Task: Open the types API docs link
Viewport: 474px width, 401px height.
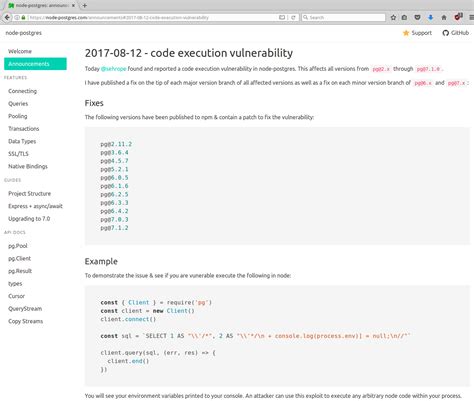Action: [x=15, y=284]
